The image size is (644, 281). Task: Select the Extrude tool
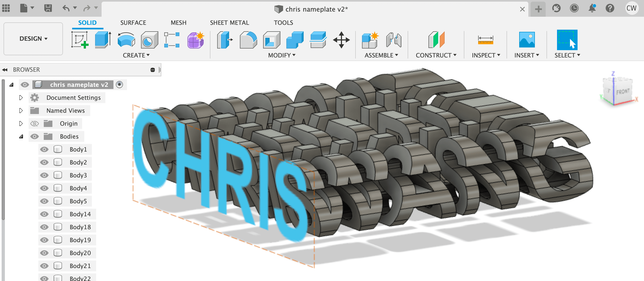(103, 40)
